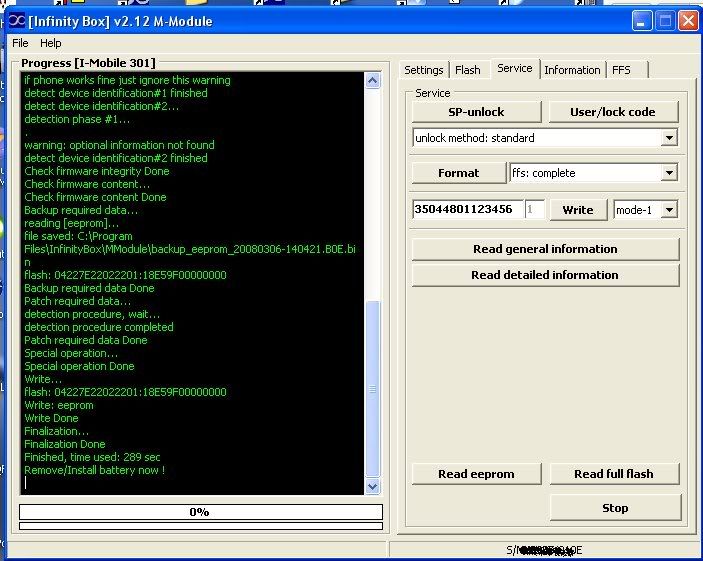
Task: Maximize the Infinity Box window
Action: point(665,21)
